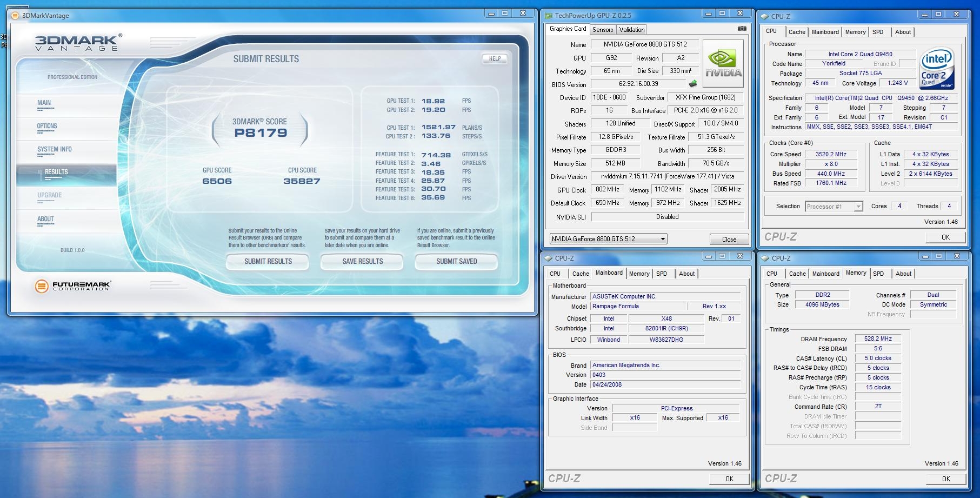The height and width of the screenshot is (498, 980).
Task: Select Options in the 3DMark sidebar
Action: [x=47, y=127]
